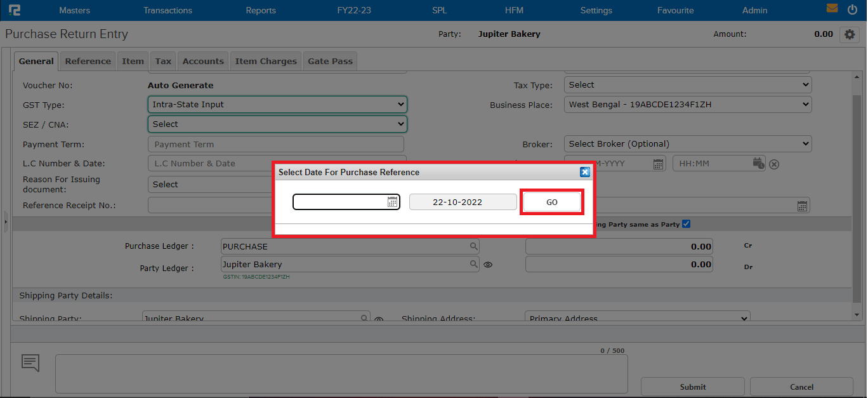Open the Transactions menu
The width and height of the screenshot is (868, 398).
[168, 10]
